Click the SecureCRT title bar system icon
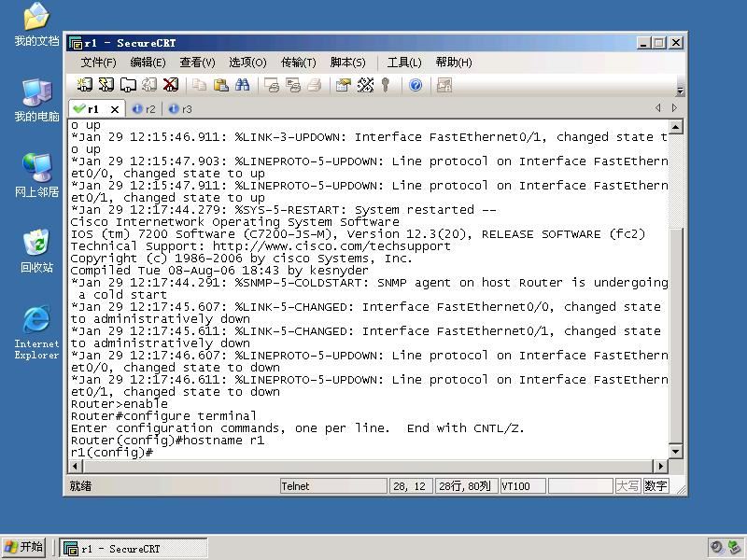The image size is (747, 560). 76,43
